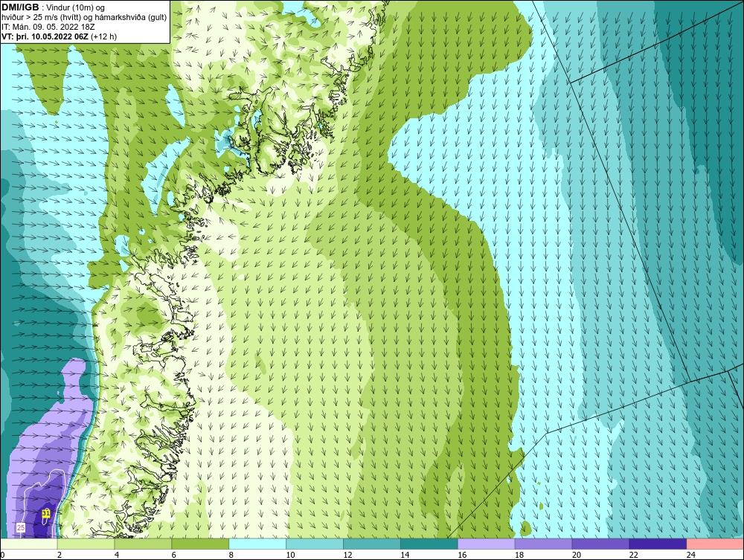The width and height of the screenshot is (744, 560).
Task: Select the 22–24 m/s dark indigo legend swatch
Action: click(658, 544)
